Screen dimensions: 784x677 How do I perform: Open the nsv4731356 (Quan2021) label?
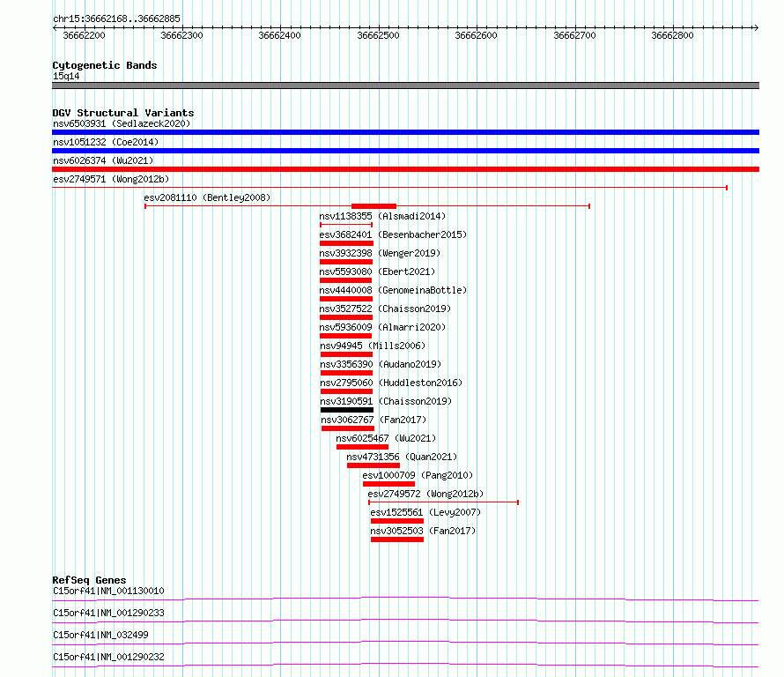click(402, 457)
